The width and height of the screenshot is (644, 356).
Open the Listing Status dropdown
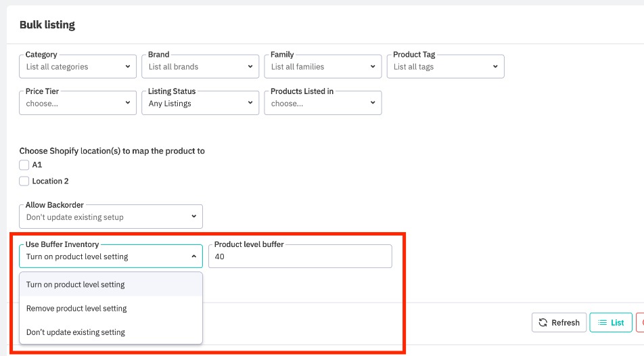click(200, 104)
